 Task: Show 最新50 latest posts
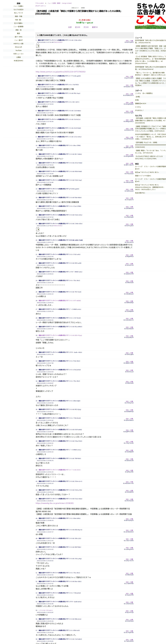pyautogui.click(x=95, y=27)
